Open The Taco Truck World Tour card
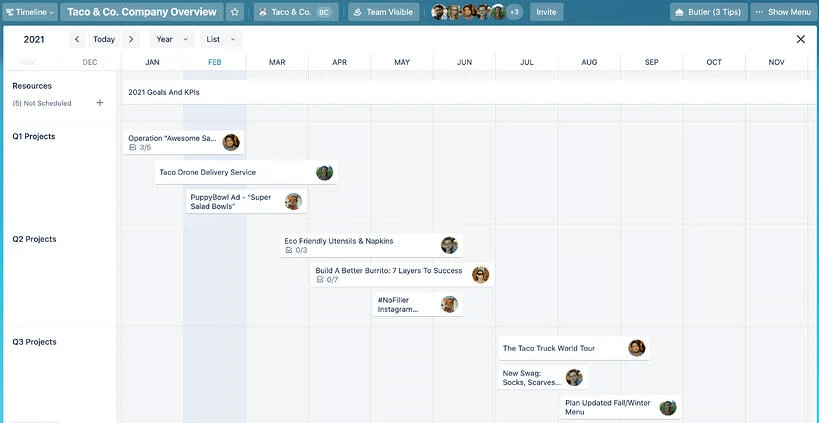Image resolution: width=819 pixels, height=423 pixels. [x=574, y=348]
